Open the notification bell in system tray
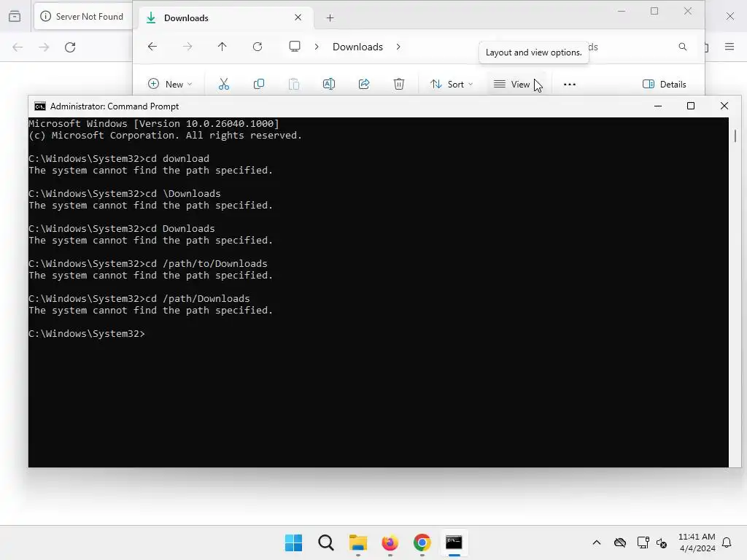This screenshot has width=747, height=560. 727,542
